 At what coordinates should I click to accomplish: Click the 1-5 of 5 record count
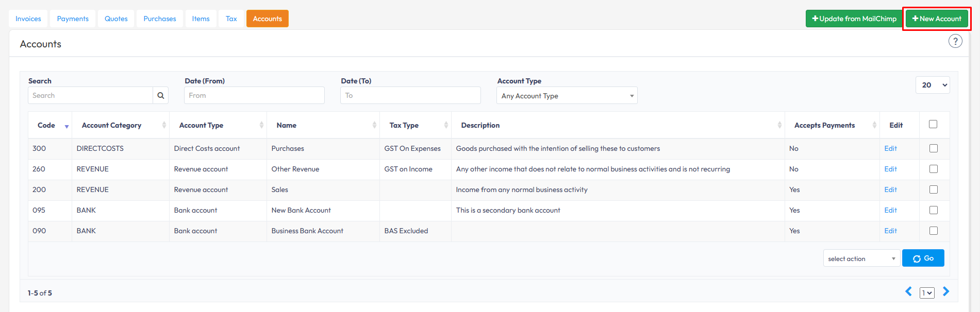[40, 293]
